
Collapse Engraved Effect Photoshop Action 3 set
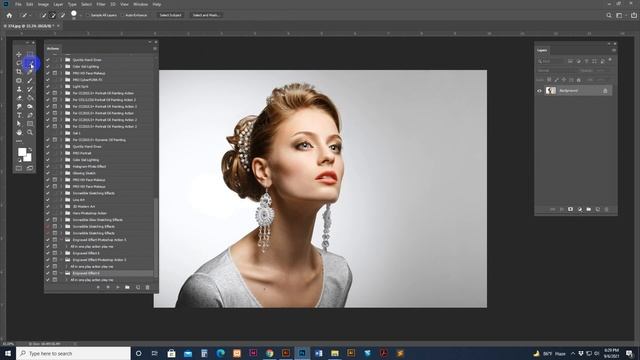[61, 260]
